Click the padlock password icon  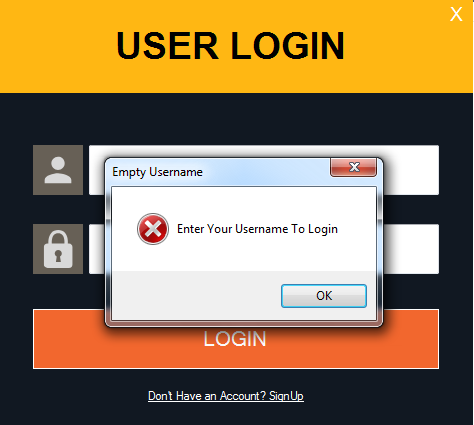tap(58, 249)
